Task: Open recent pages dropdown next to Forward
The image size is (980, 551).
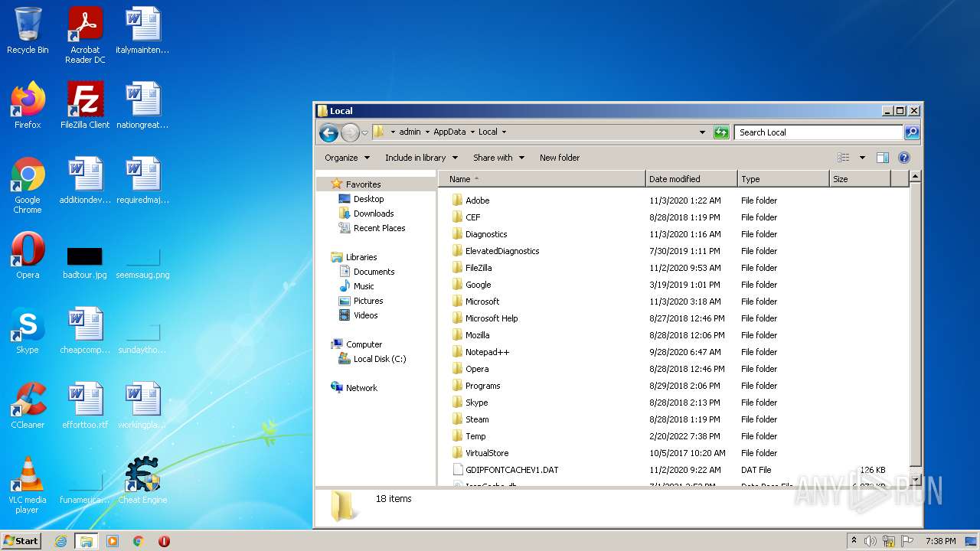Action: [x=364, y=132]
